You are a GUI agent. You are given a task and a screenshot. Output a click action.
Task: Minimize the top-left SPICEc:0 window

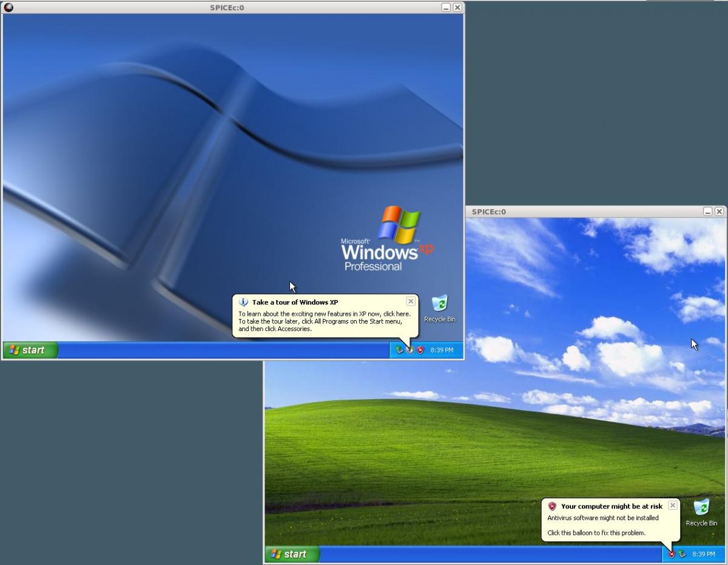446,7
